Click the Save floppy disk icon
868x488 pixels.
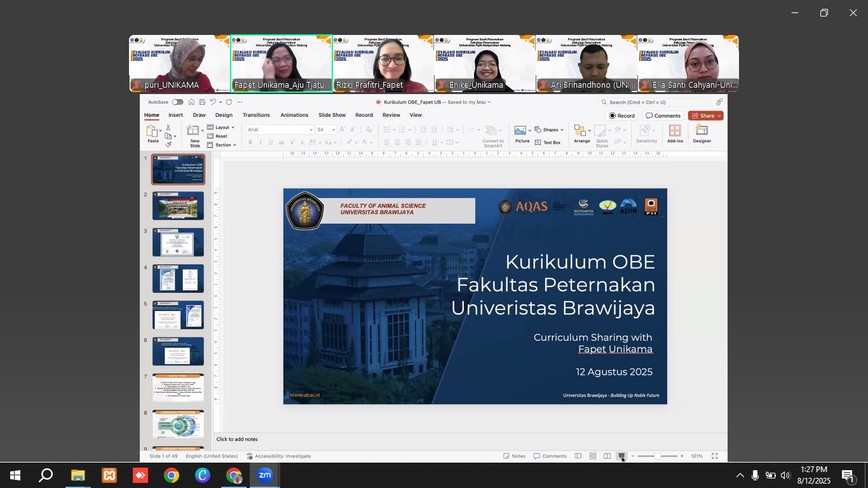(202, 102)
